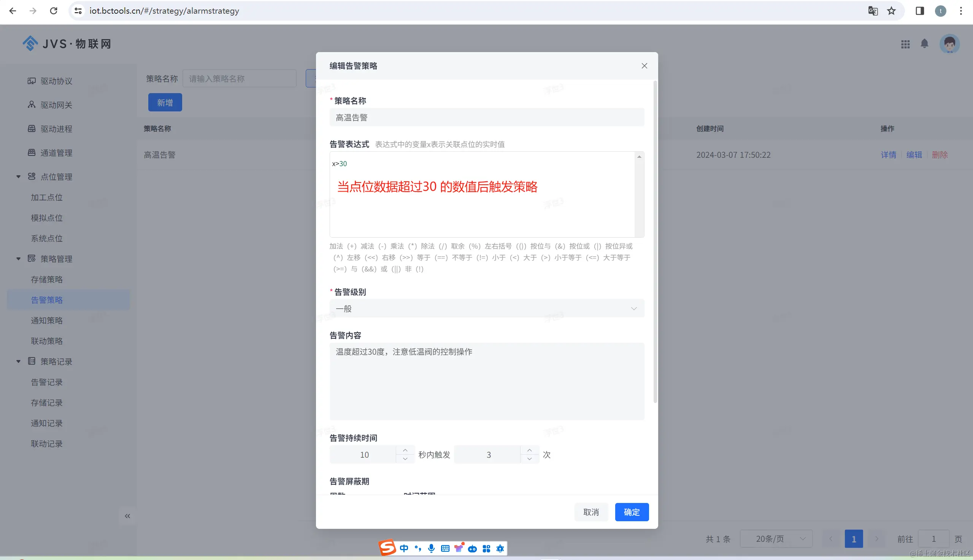The width and height of the screenshot is (973, 560).
Task: Click the 取消 cancel button
Action: 591,512
